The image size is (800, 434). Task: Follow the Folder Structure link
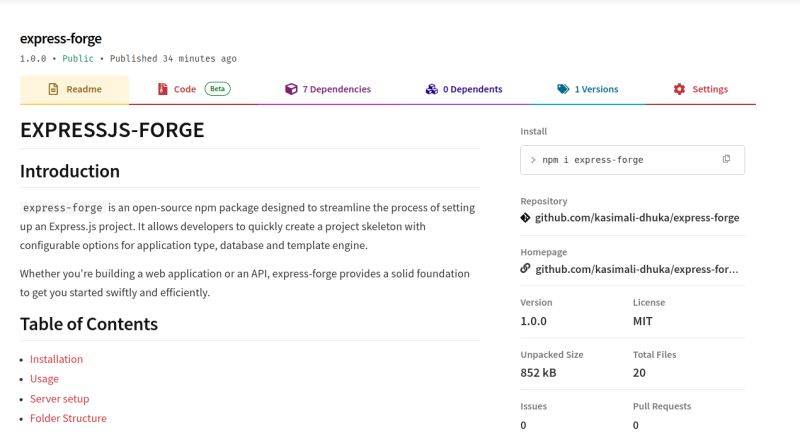(68, 418)
